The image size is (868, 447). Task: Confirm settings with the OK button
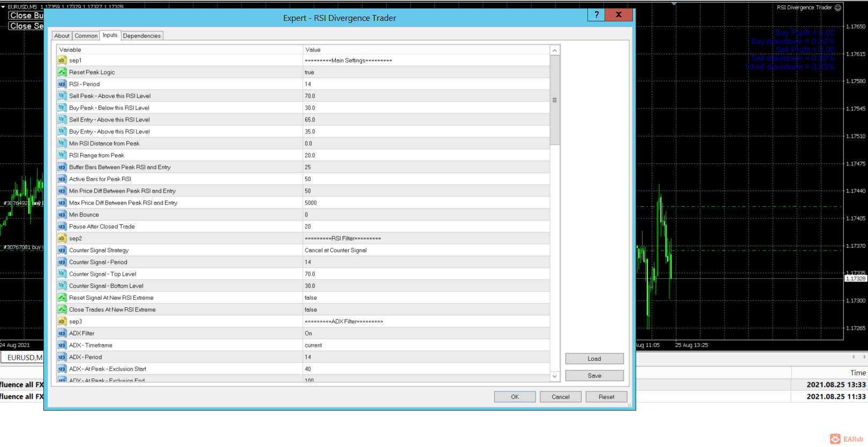click(515, 397)
